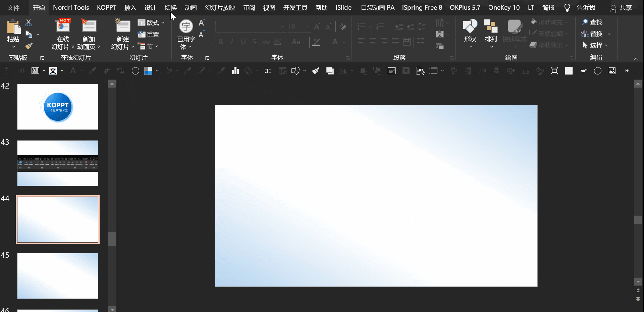Click the 查找 find button

(x=592, y=22)
